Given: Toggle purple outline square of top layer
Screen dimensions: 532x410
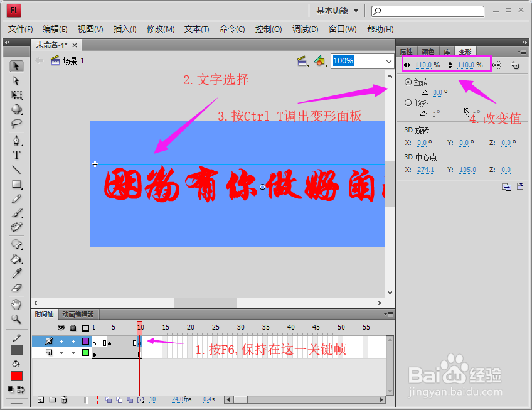Looking at the screenshot, I should pyautogui.click(x=86, y=341).
